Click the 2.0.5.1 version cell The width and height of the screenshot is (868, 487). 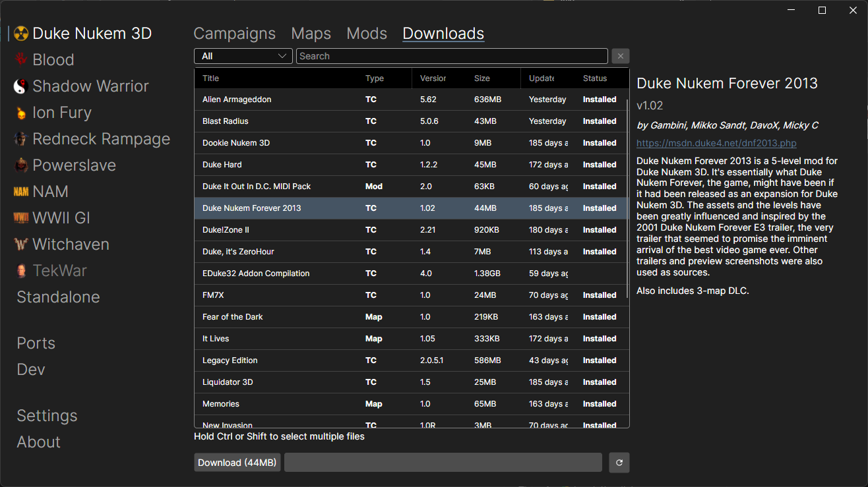(x=433, y=360)
